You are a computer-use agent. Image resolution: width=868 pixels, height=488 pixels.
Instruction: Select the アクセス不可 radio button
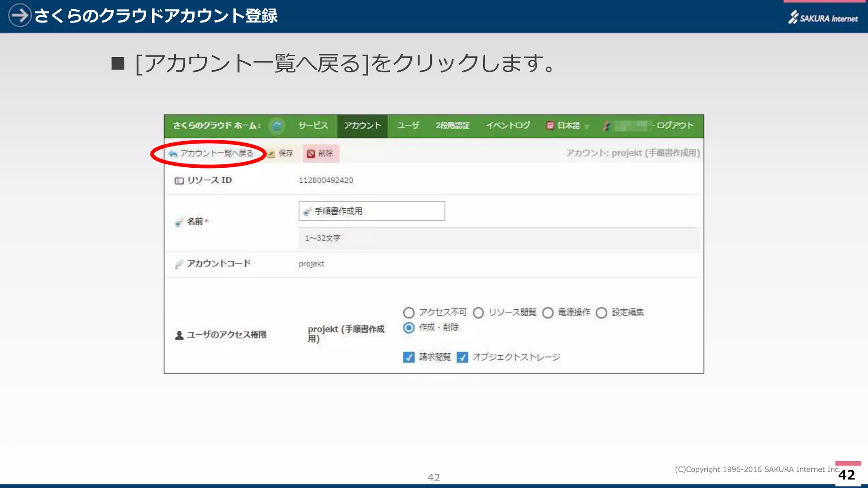pos(409,313)
